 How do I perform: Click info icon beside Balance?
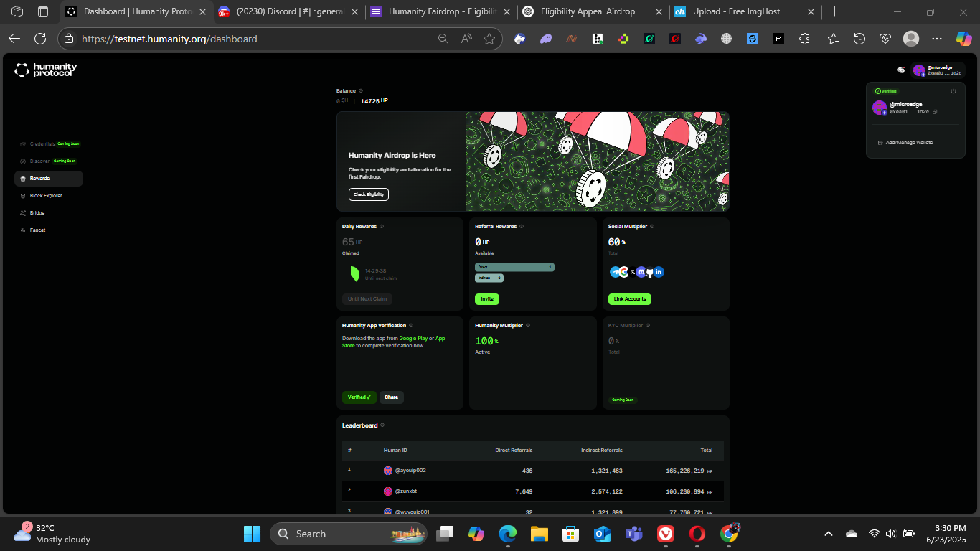361,91
